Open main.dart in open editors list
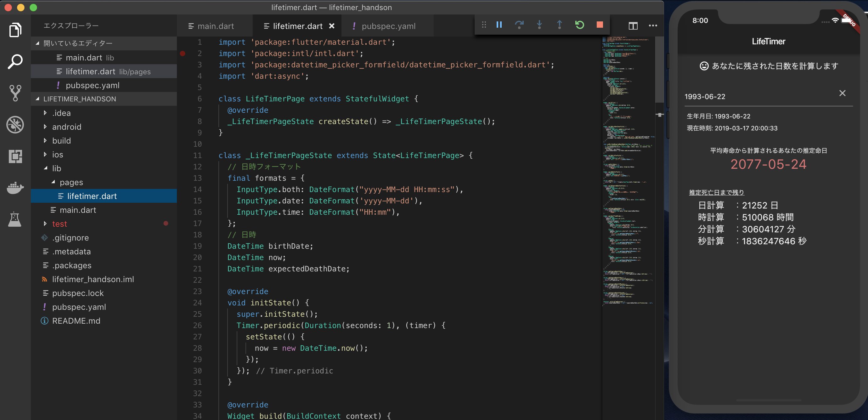Image resolution: width=868 pixels, height=420 pixels. click(x=104, y=58)
